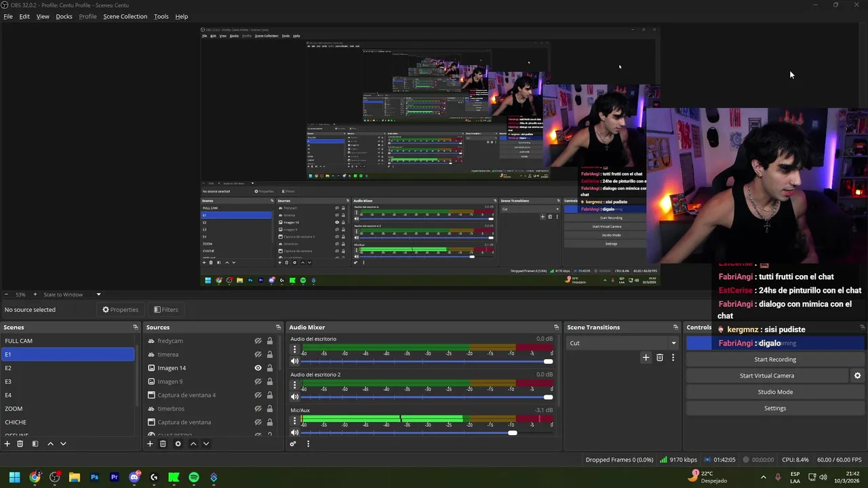Zoom out preview with minus button
This screenshot has height=488, width=868.
[x=6, y=294]
